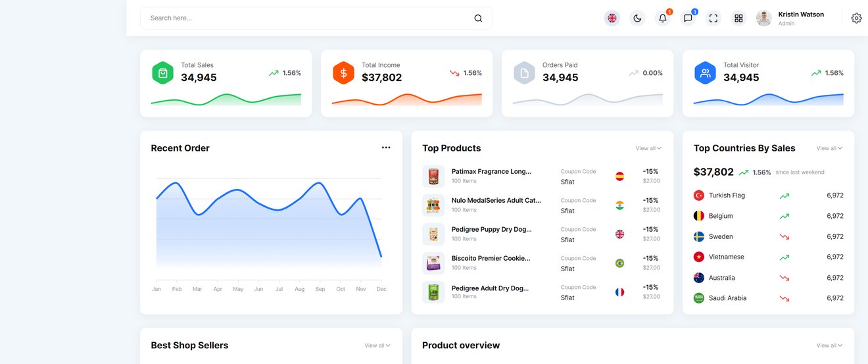Screen dimensions: 868x364
Task: Open the settings gear icon
Action: coord(856,18)
